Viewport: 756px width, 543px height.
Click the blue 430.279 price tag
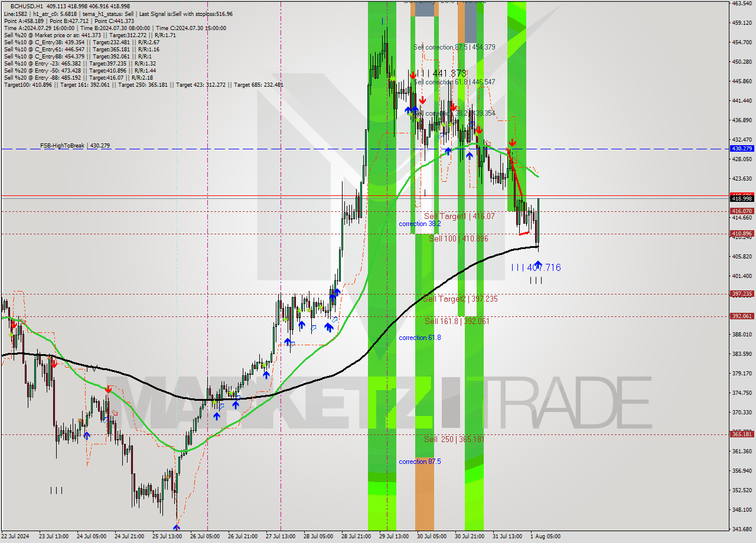point(741,149)
